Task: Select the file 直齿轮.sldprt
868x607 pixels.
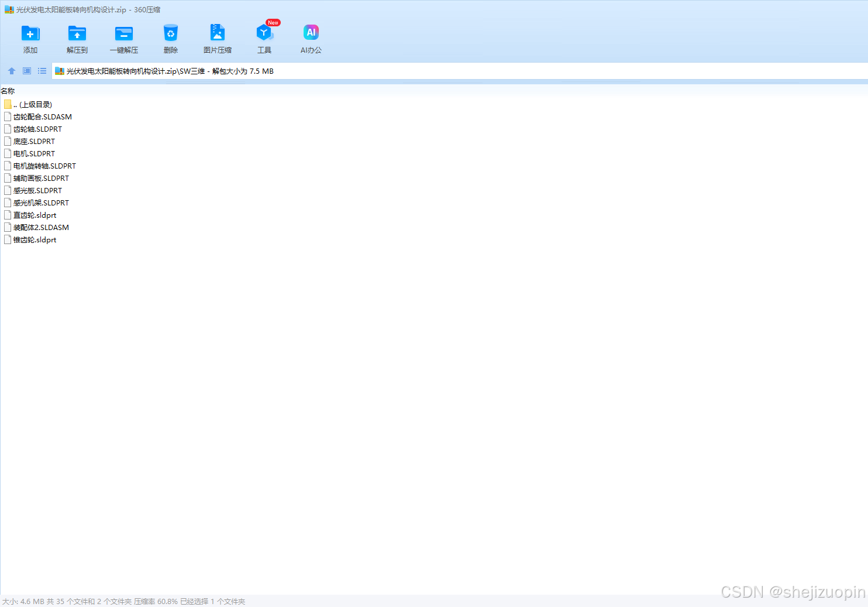Action: [35, 215]
